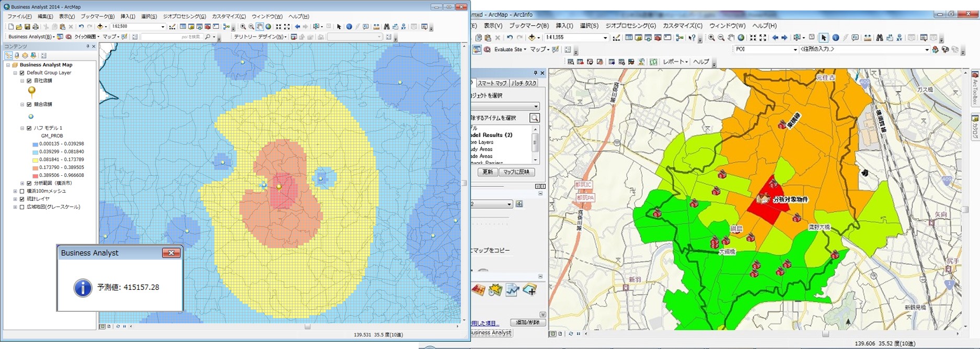Image resolution: width=980 pixels, height=349 pixels.
Task: Open the POI dropdown in right window
Action: 795,50
